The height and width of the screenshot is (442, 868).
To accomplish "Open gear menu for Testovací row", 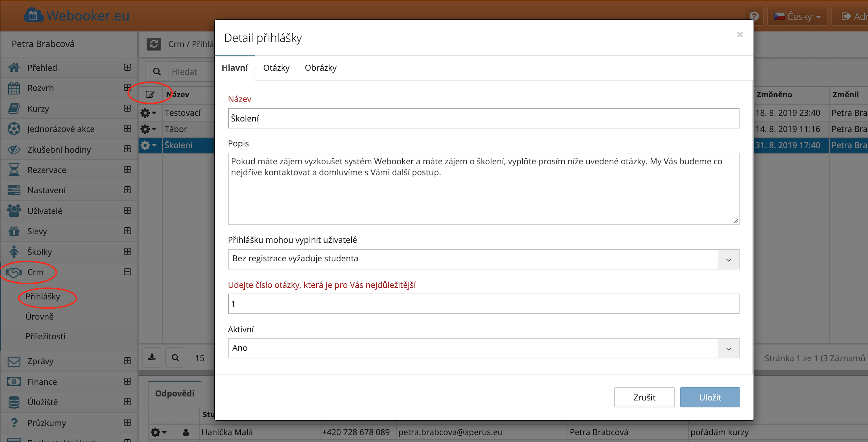I will 148,113.
